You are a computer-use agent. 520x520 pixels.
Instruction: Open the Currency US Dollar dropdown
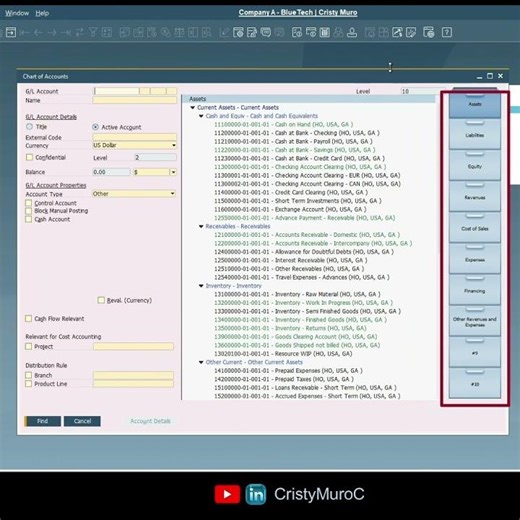pyautogui.click(x=173, y=145)
